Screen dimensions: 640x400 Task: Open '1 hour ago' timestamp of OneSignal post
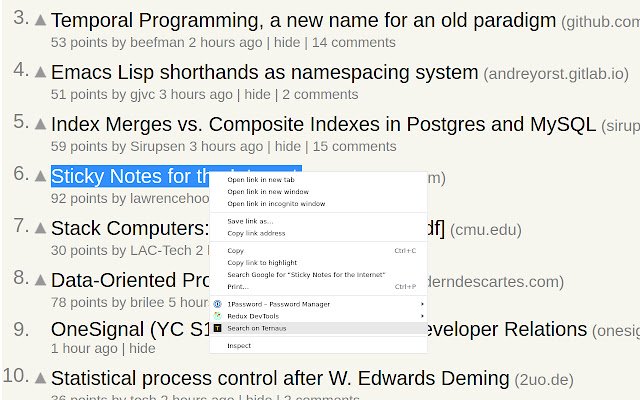(x=84, y=348)
